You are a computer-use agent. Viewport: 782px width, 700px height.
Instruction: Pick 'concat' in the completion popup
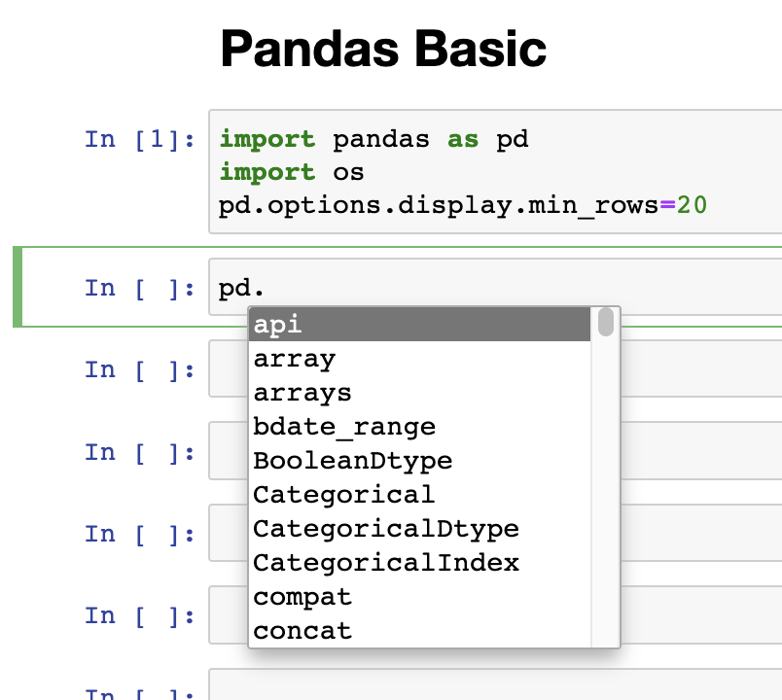point(419,631)
